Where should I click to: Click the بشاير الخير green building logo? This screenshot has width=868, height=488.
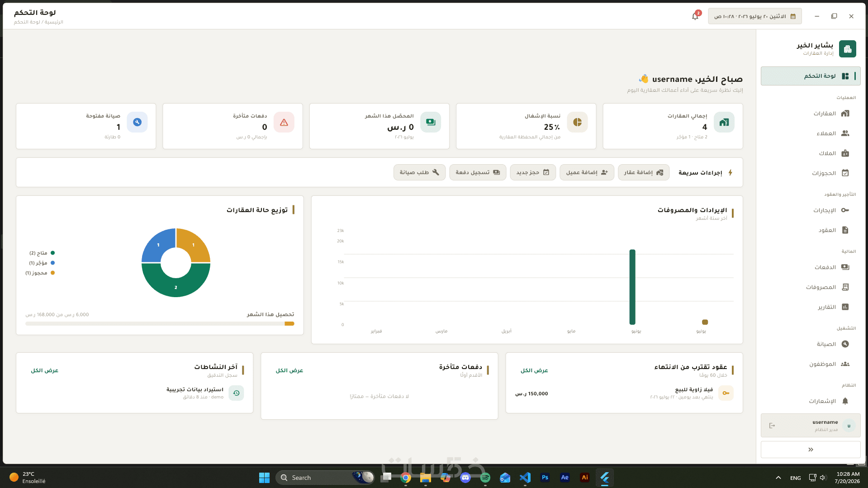click(848, 49)
